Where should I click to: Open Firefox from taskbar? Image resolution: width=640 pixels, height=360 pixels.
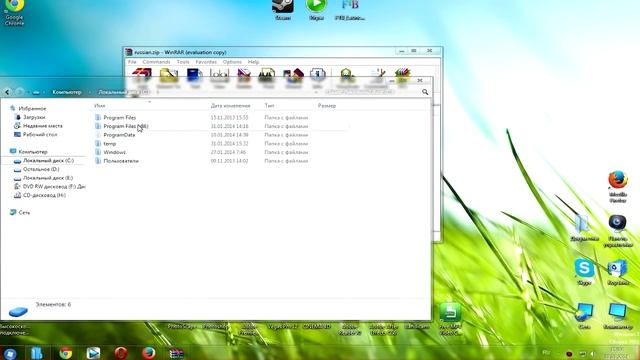pyautogui.click(x=149, y=353)
